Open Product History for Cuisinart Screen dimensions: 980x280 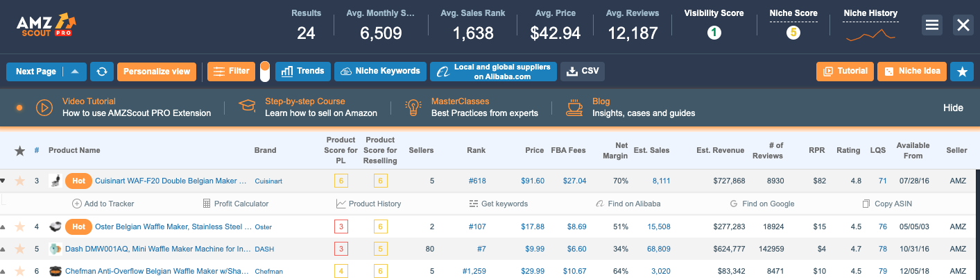coord(368,204)
